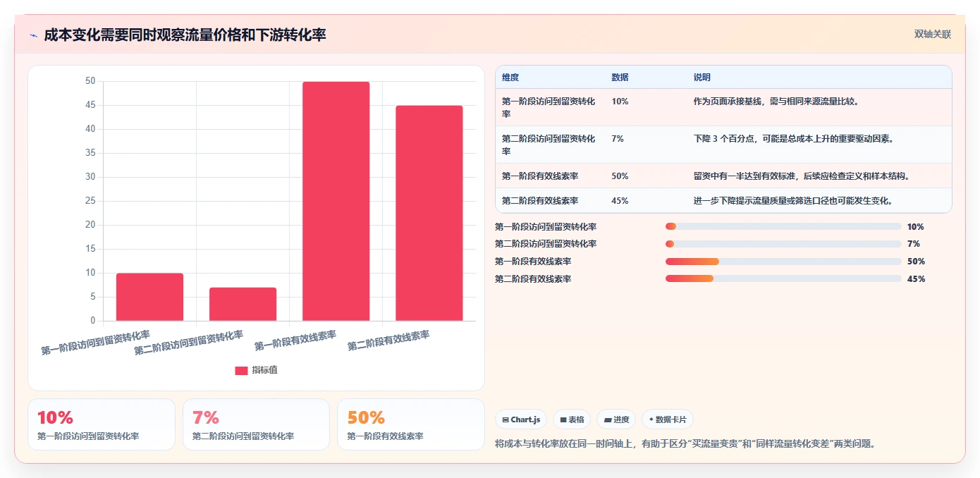Click the footer sentence starting 将成本与转化率放在同一时间轴上

coord(685,444)
